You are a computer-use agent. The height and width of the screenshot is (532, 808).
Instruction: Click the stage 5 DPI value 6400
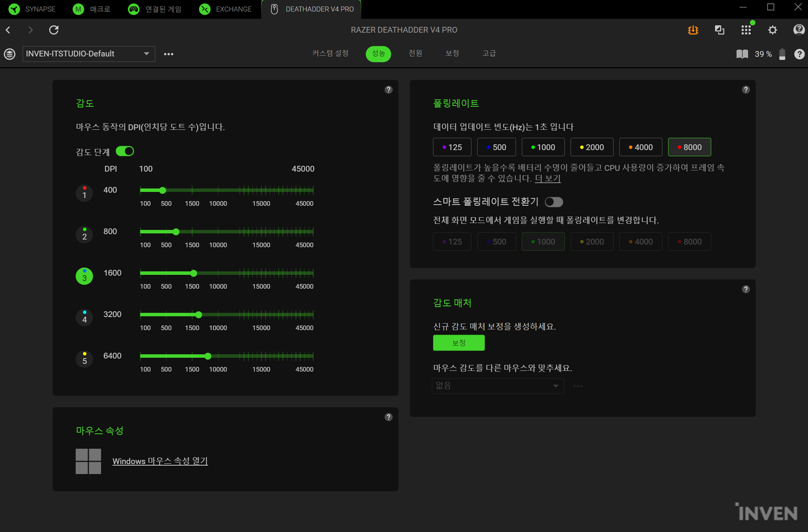pos(112,356)
